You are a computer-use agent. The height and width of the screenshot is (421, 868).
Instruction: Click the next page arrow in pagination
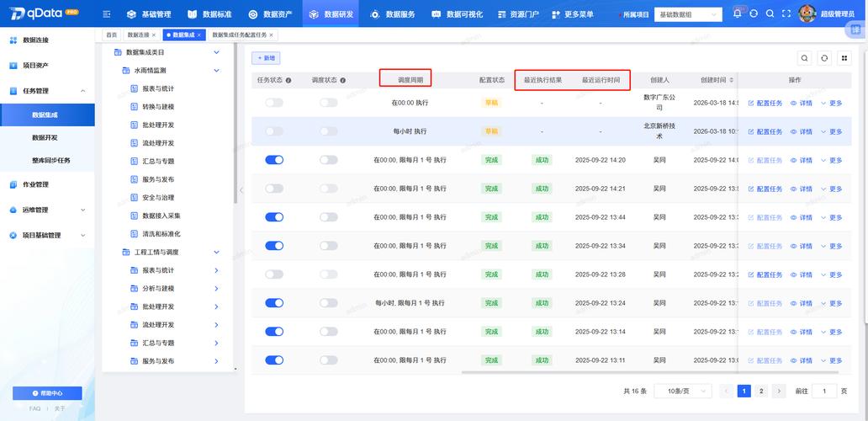click(x=780, y=391)
